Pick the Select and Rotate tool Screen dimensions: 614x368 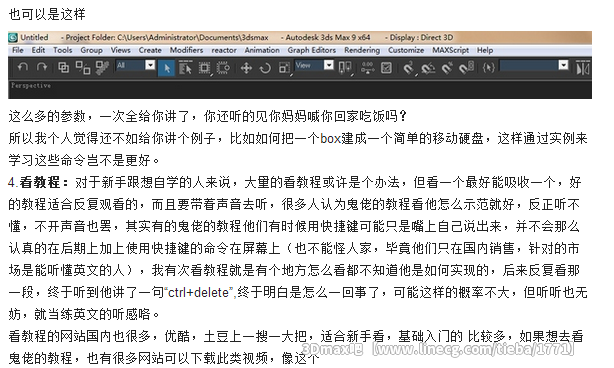(265, 68)
